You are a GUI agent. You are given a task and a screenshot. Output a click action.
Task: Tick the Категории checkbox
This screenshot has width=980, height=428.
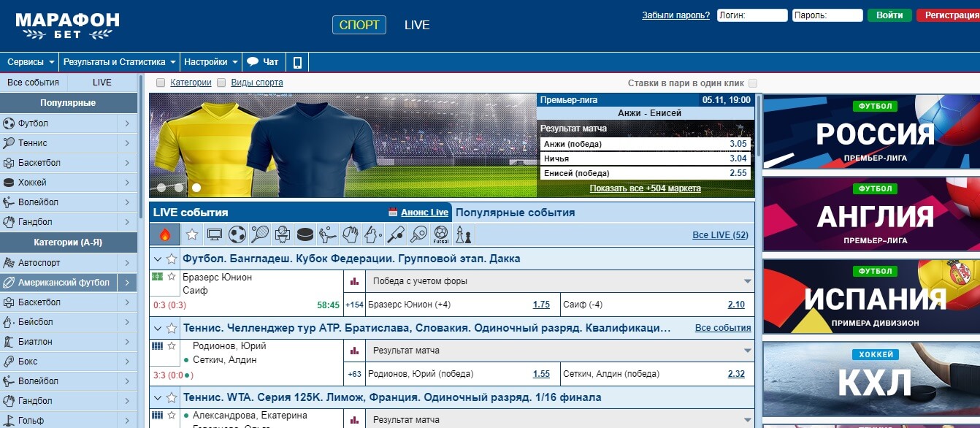coord(161,83)
